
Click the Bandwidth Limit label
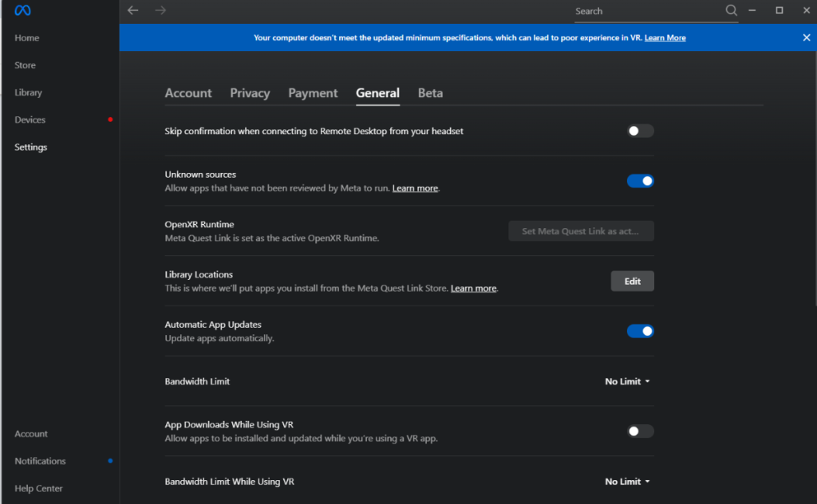[197, 382]
